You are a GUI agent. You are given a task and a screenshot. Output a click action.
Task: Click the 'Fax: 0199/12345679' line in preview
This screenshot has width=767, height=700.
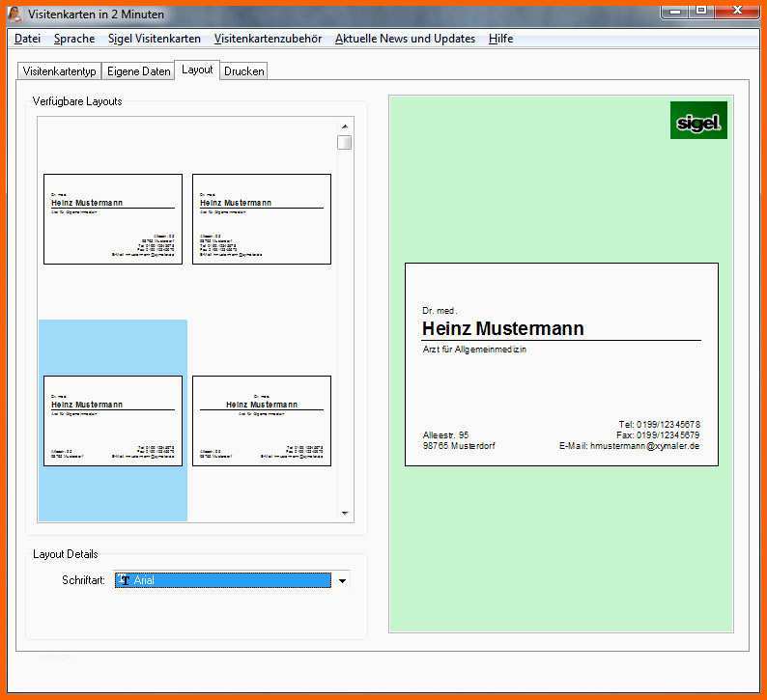pyautogui.click(x=658, y=435)
